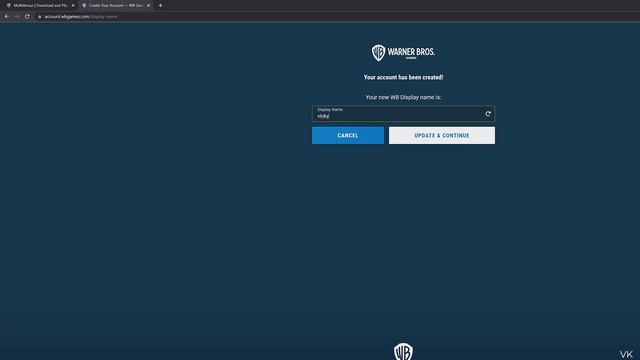Image resolution: width=640 pixels, height=360 pixels.
Task: Reload the page with the refresh icon
Action: [x=27, y=16]
